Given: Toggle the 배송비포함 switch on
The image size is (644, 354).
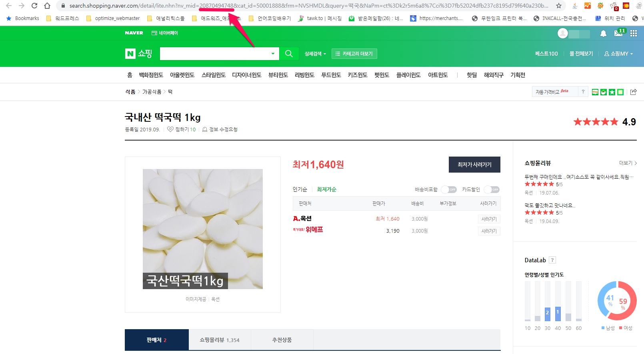Looking at the screenshot, I should (x=449, y=189).
